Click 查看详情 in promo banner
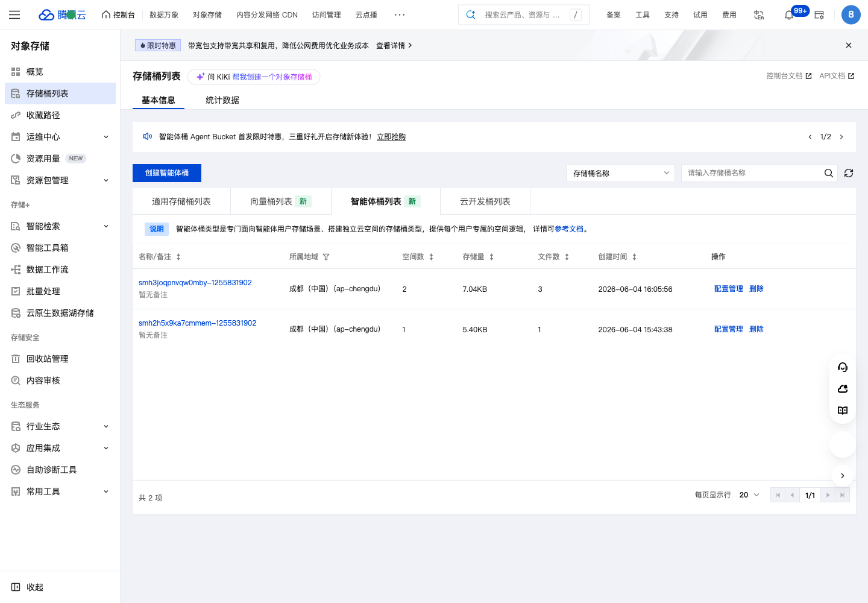 [x=394, y=46]
